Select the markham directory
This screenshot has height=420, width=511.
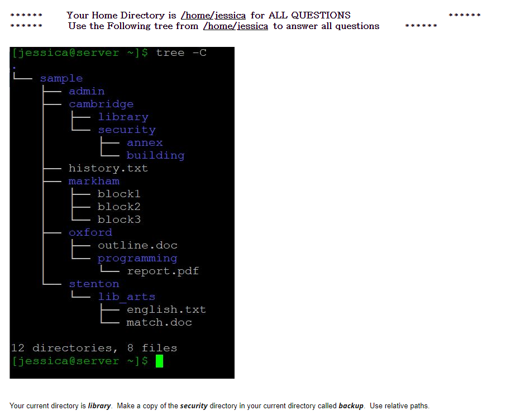94,181
